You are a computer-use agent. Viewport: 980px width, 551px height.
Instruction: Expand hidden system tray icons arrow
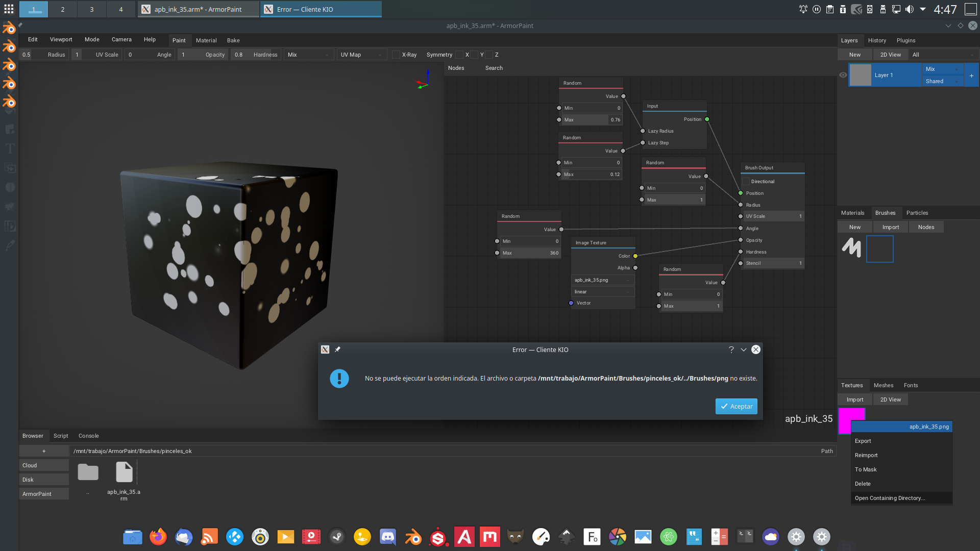coord(923,9)
